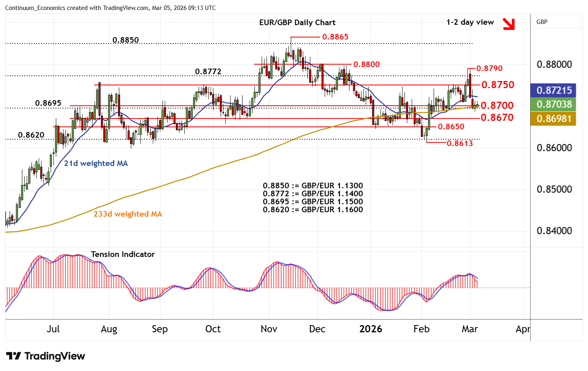Image resolution: width=588 pixels, height=371 pixels.
Task: Click the gold 0.86981 price tag
Action: tap(553, 119)
